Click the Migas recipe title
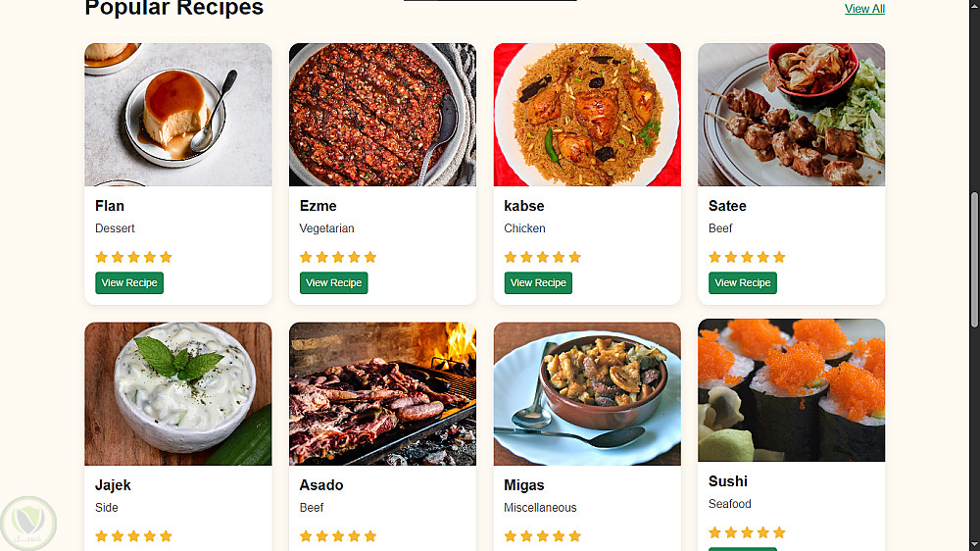The width and height of the screenshot is (980, 551). (x=523, y=485)
